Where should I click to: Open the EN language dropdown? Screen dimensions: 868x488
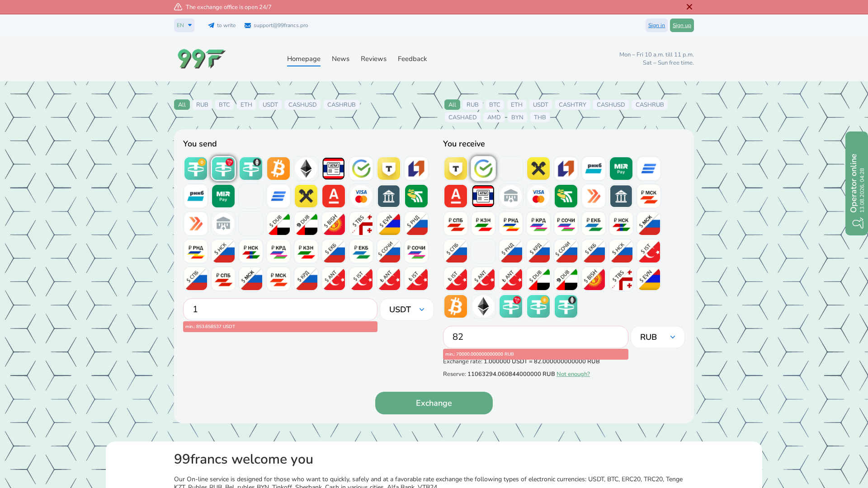[x=184, y=25]
